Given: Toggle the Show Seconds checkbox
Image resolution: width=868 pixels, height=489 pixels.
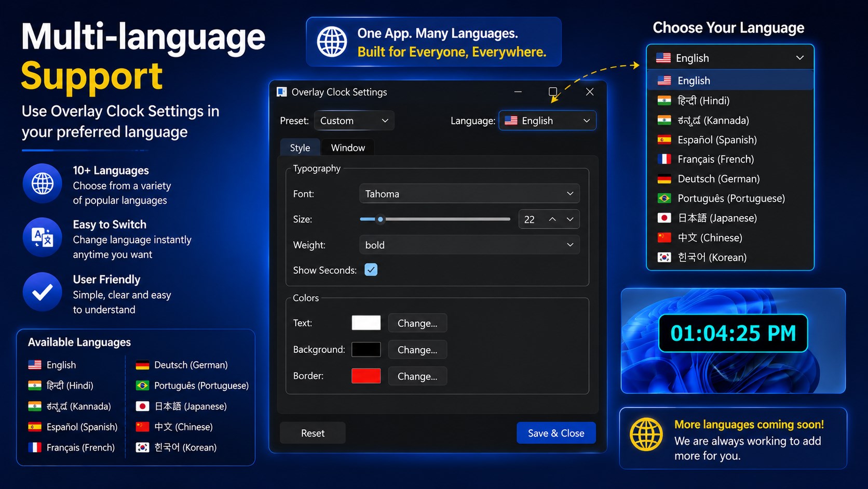Looking at the screenshot, I should point(371,270).
